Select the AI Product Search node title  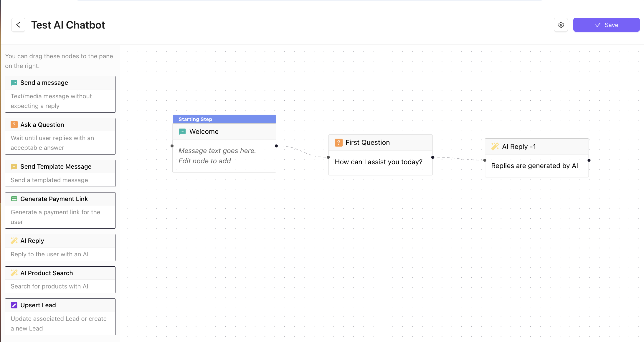[x=47, y=273]
